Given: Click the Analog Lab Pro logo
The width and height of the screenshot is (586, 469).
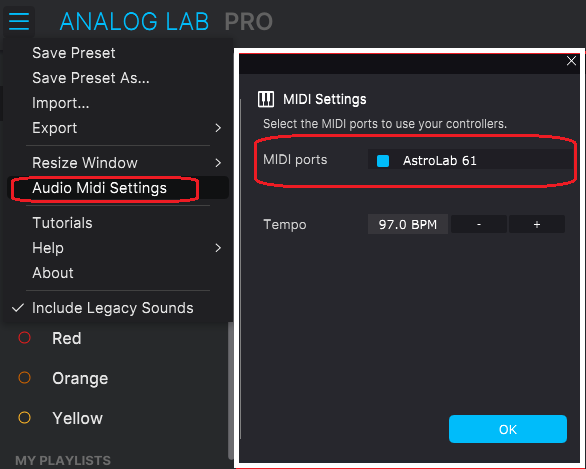Looking at the screenshot, I should (x=166, y=22).
